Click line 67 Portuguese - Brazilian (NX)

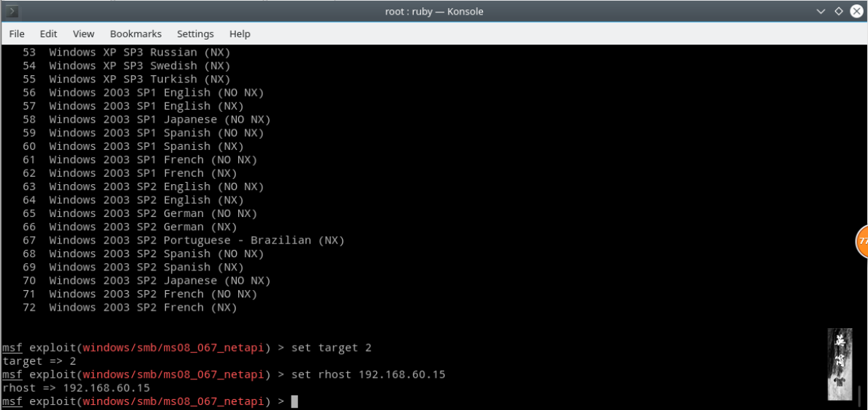[x=184, y=240]
